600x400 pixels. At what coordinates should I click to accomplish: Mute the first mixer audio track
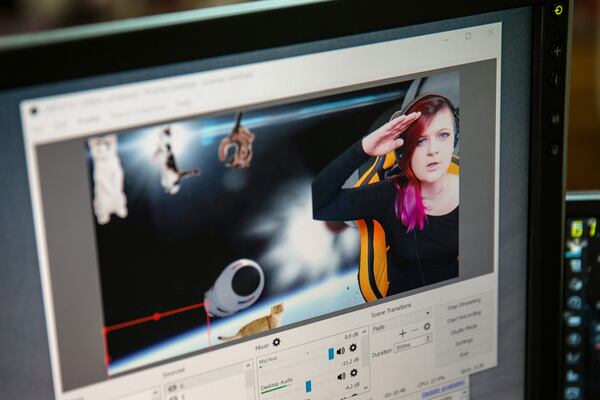pyautogui.click(x=342, y=350)
